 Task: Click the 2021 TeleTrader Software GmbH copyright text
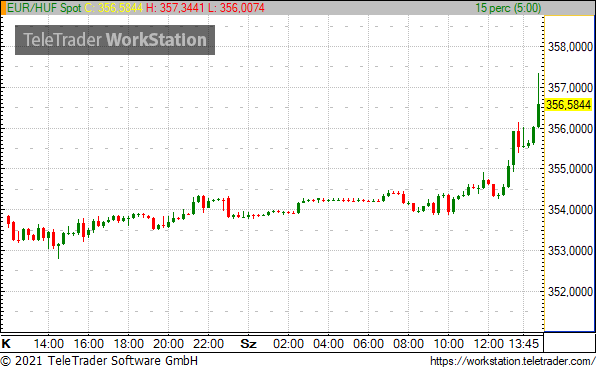(x=99, y=360)
